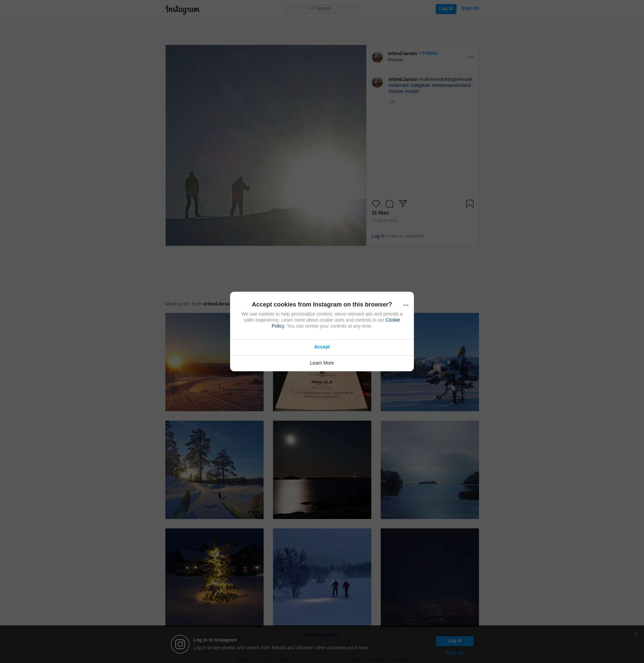Open the #winterwonderland hashtag
The width and height of the screenshot is (644, 663).
click(451, 85)
